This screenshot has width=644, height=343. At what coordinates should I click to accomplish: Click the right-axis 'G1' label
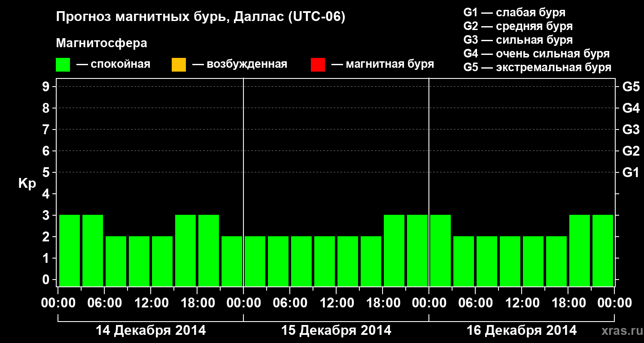click(631, 172)
